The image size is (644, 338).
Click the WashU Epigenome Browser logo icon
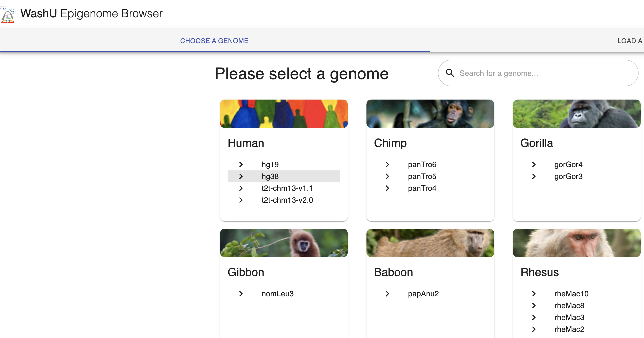(8, 14)
